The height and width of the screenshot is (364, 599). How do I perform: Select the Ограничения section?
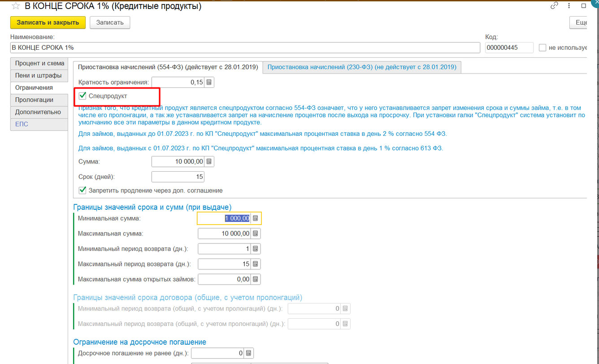coord(39,88)
